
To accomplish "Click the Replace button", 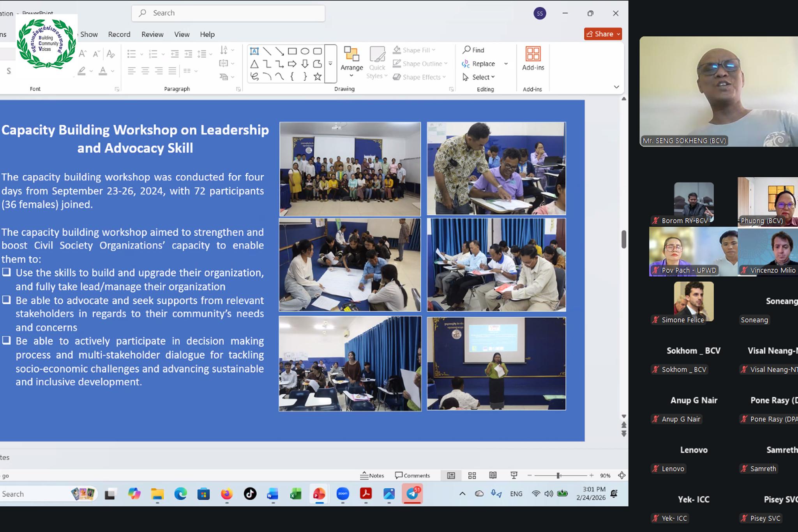I will click(483, 64).
